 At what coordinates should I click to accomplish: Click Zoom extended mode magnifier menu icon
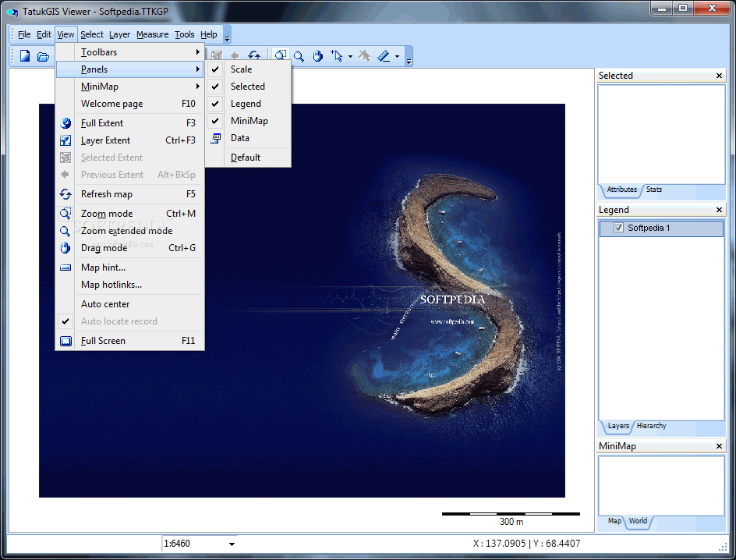(x=65, y=231)
